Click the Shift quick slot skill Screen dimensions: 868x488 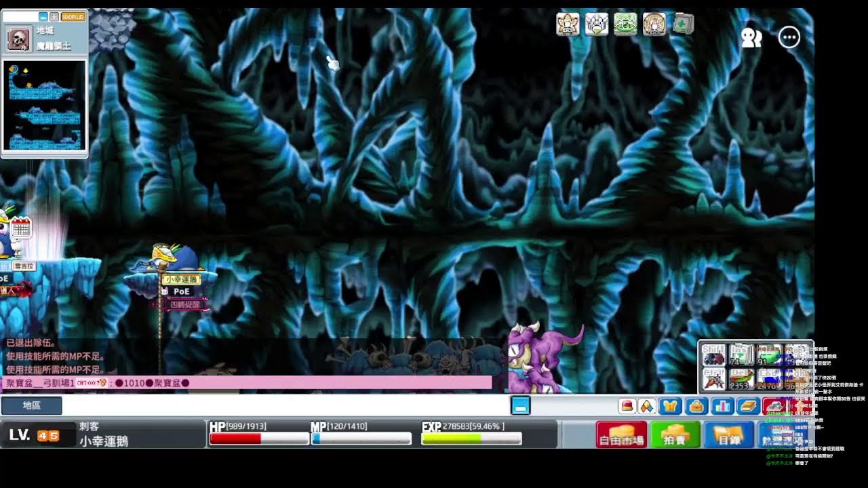[713, 355]
